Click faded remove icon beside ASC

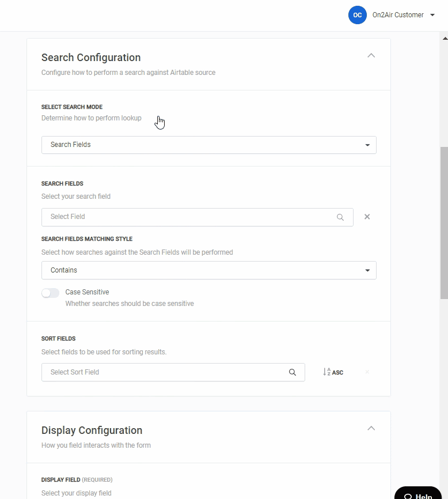point(367,372)
